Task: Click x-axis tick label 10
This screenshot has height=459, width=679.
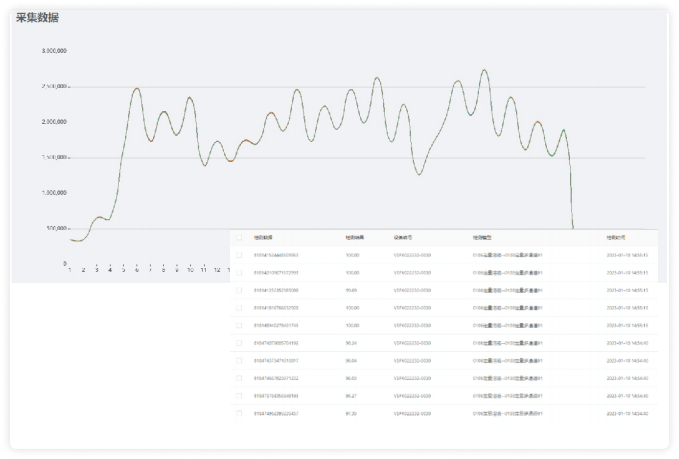Action: pyautogui.click(x=190, y=270)
